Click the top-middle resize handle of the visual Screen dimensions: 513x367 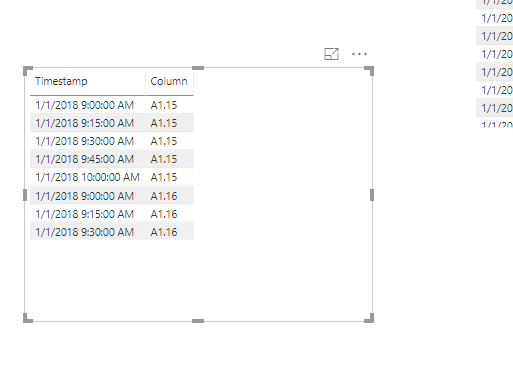[198, 68]
